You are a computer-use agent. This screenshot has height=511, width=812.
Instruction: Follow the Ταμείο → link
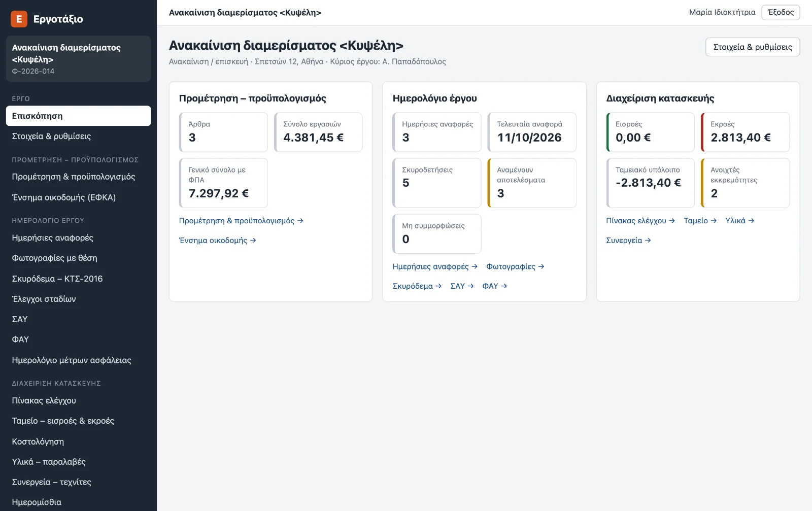700,221
